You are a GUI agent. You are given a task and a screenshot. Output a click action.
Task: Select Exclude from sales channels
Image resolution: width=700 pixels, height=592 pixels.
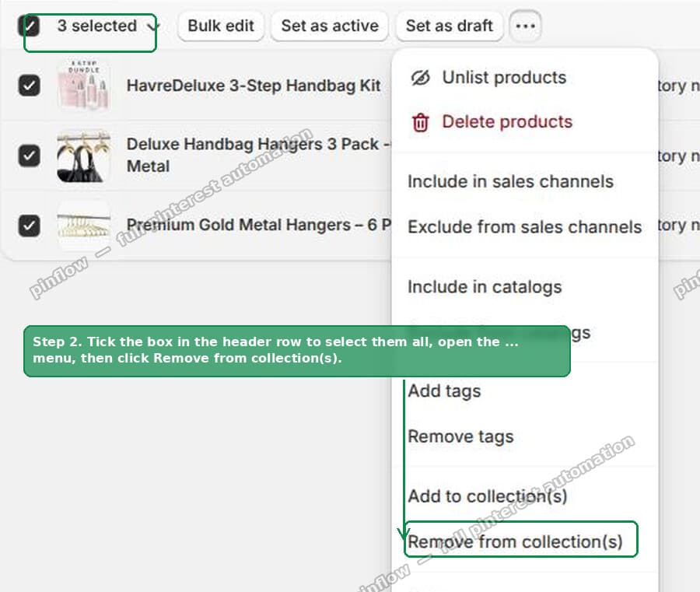524,227
